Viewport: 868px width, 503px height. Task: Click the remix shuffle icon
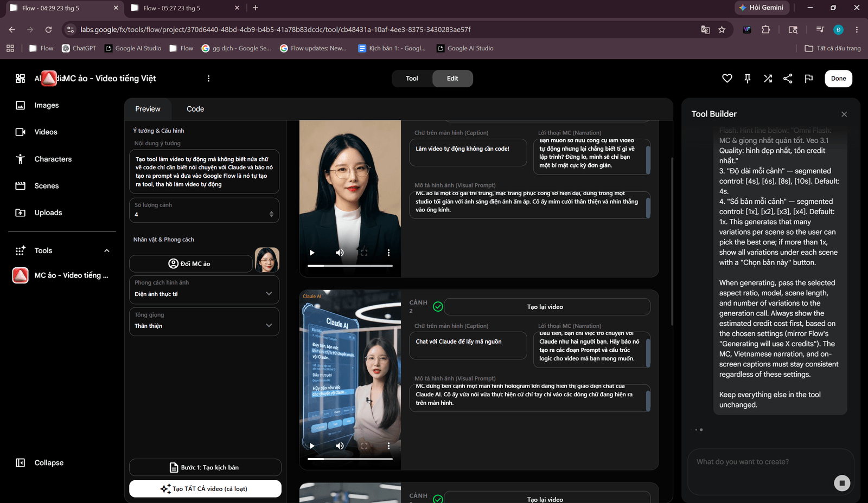[768, 79]
